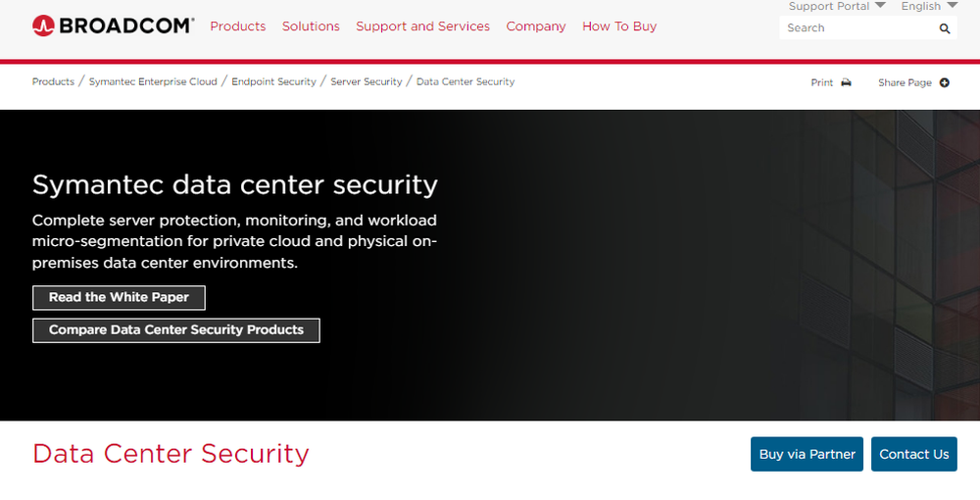Open Symantec Enterprise Cloud breadcrumb

[x=153, y=81]
